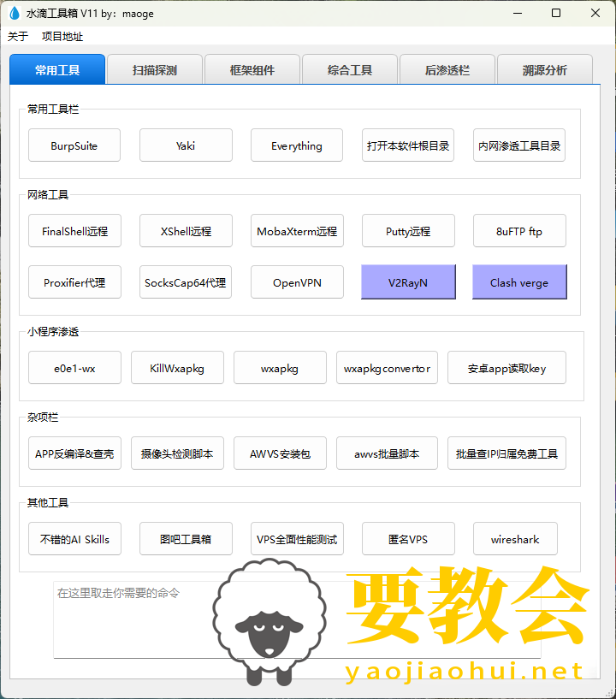Switch to the 框架组件 tab

tap(252, 70)
